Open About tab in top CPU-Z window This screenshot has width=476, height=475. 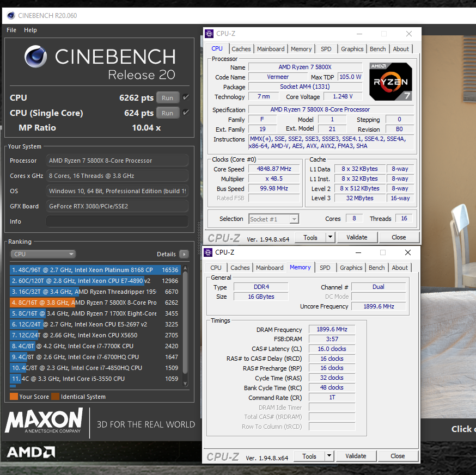(x=401, y=49)
